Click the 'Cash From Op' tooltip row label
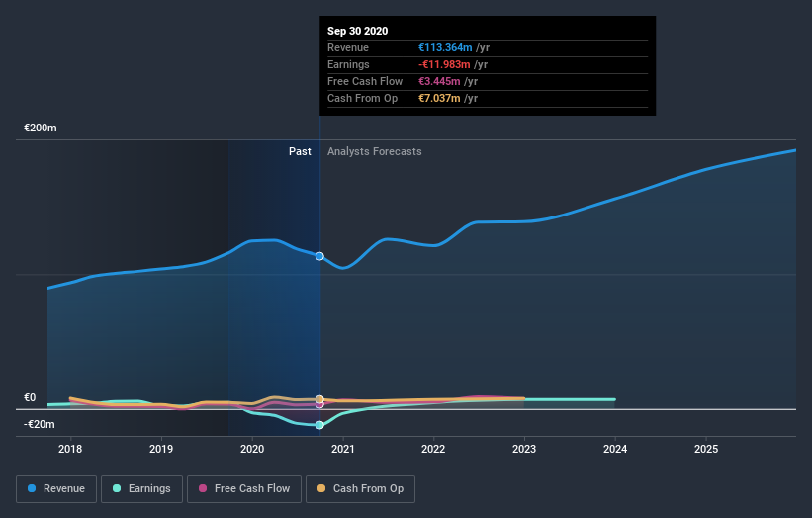The image size is (812, 518). coord(363,98)
